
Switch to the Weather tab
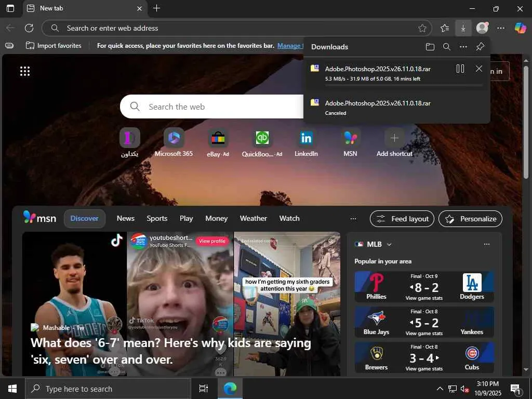pos(254,219)
